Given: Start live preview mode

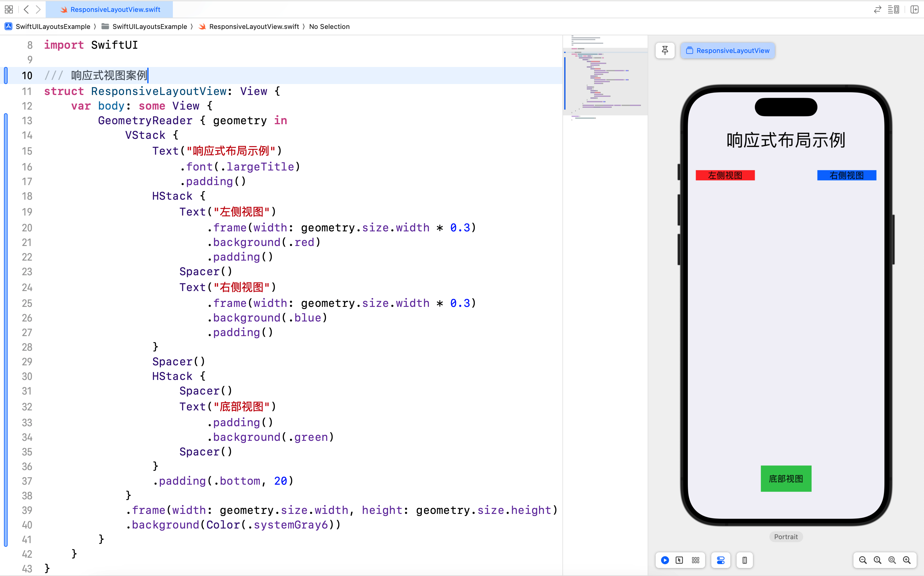Looking at the screenshot, I should 665,560.
